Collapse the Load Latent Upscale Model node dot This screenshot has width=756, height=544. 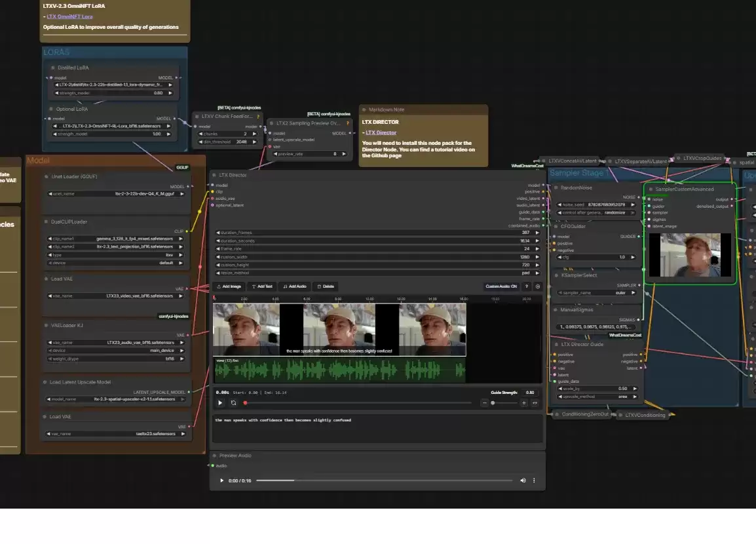(x=45, y=382)
